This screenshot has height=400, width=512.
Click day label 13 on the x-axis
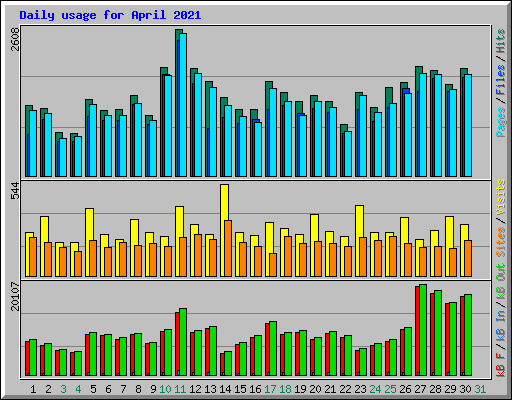(x=210, y=389)
